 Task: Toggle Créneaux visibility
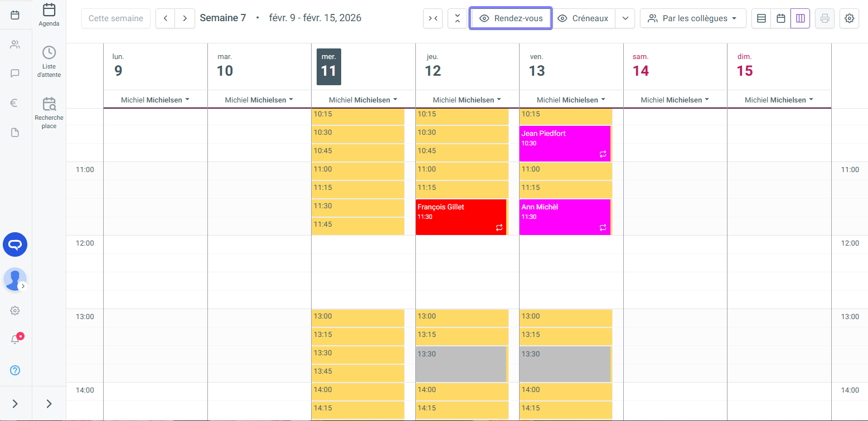pyautogui.click(x=584, y=18)
